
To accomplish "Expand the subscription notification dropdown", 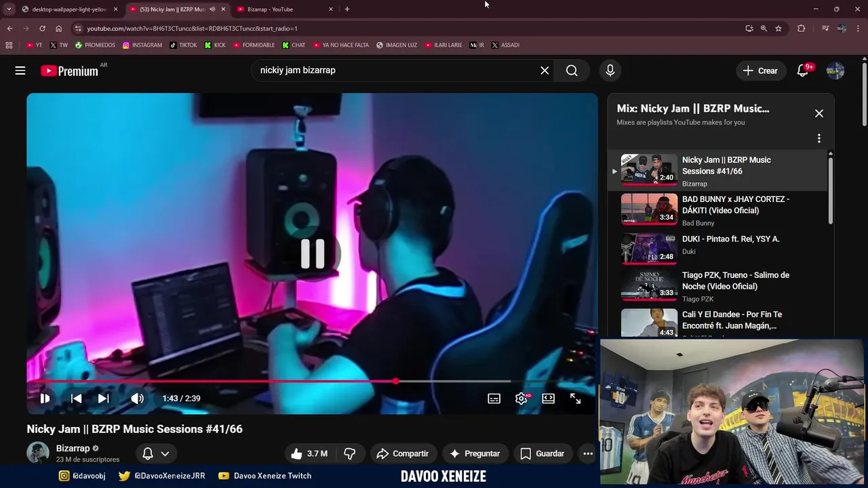I will [x=156, y=453].
